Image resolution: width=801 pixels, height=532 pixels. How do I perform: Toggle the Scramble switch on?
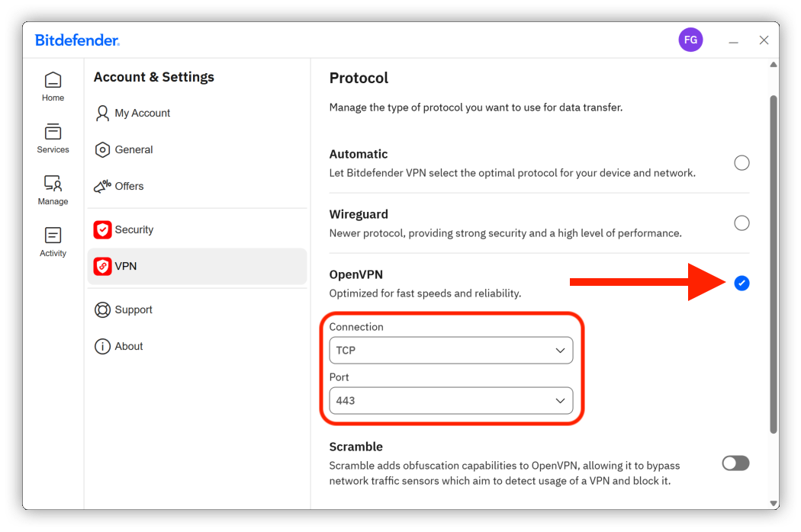735,463
